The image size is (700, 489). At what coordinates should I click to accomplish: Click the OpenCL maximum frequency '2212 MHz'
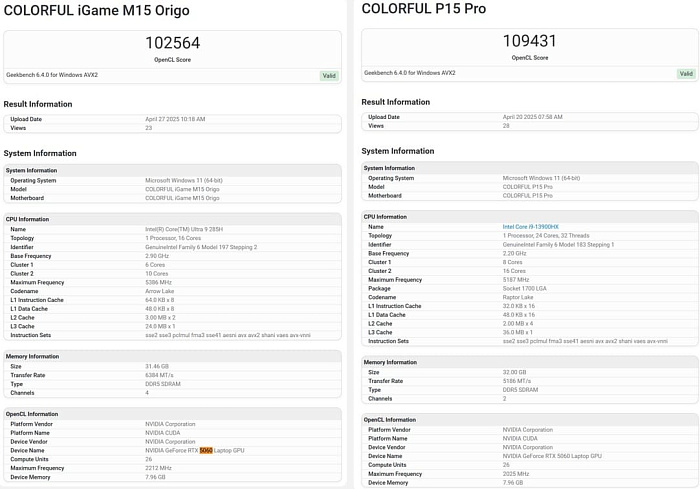(x=158, y=468)
